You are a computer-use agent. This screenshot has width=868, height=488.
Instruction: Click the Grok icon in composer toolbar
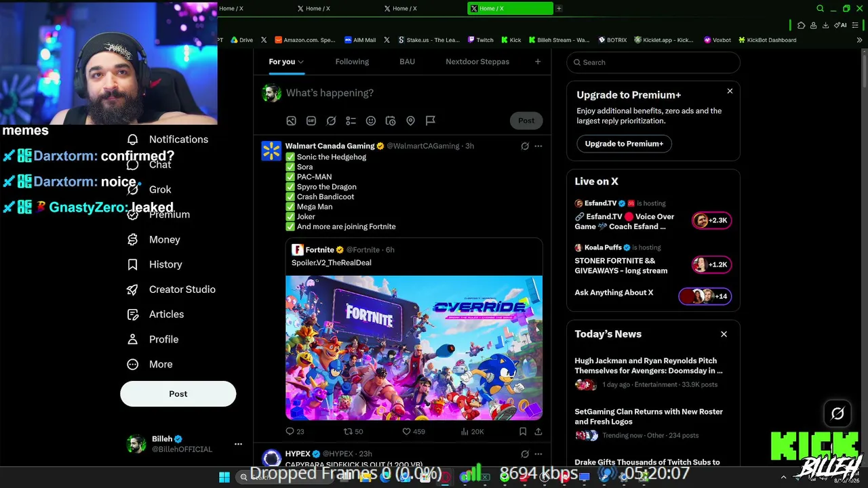[331, 121]
